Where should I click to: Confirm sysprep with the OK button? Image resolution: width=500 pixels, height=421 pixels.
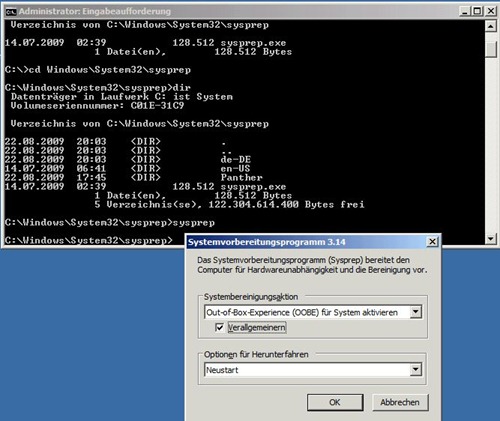335,402
